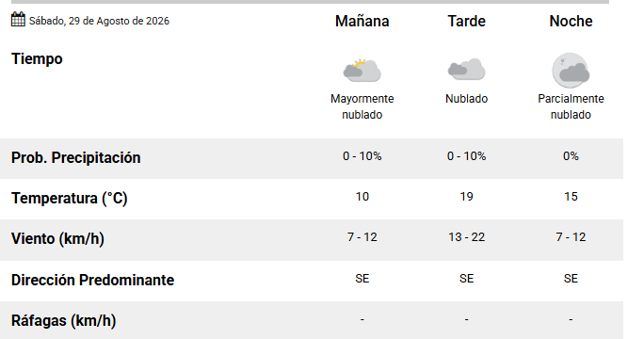The height and width of the screenshot is (339, 644).
Task: Click the Tarde cloudy weather icon
Action: pyautogui.click(x=467, y=69)
